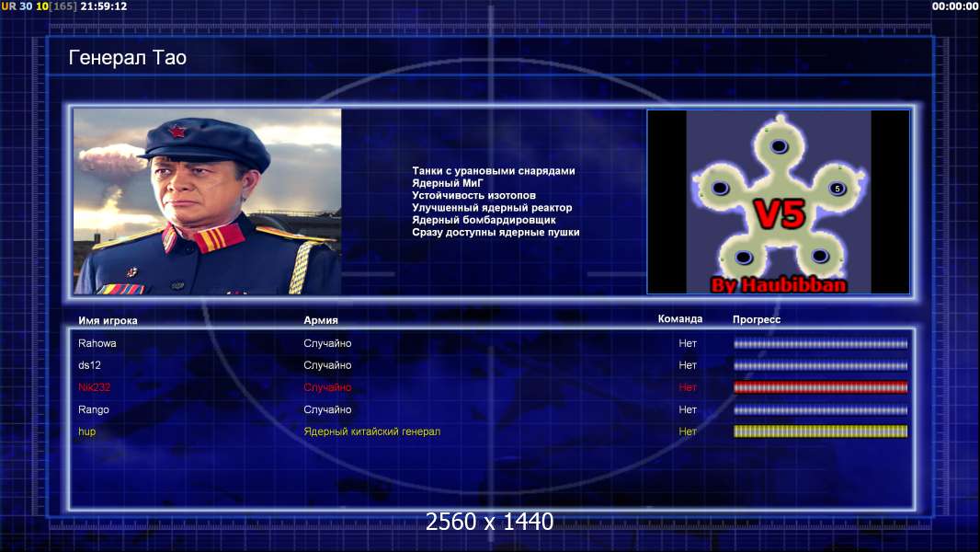Click ability "Устойчивость изотопов"
This screenshot has height=552, width=980.
[473, 195]
